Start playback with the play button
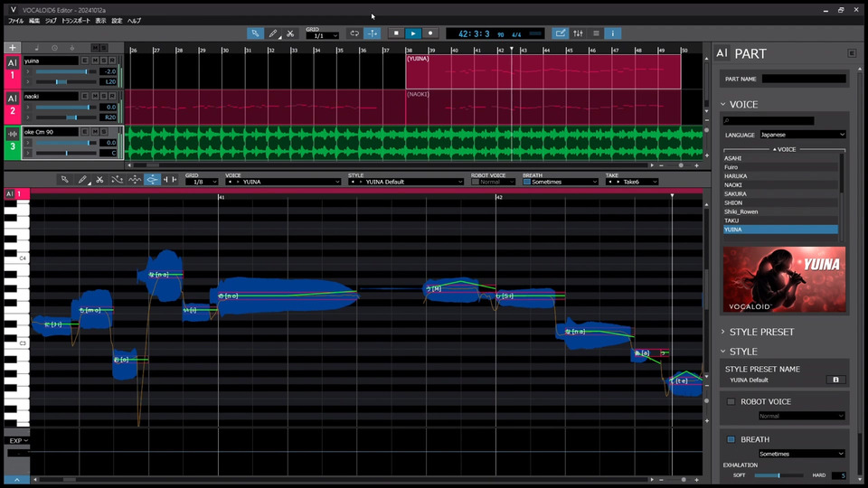868x488 pixels. [x=413, y=33]
